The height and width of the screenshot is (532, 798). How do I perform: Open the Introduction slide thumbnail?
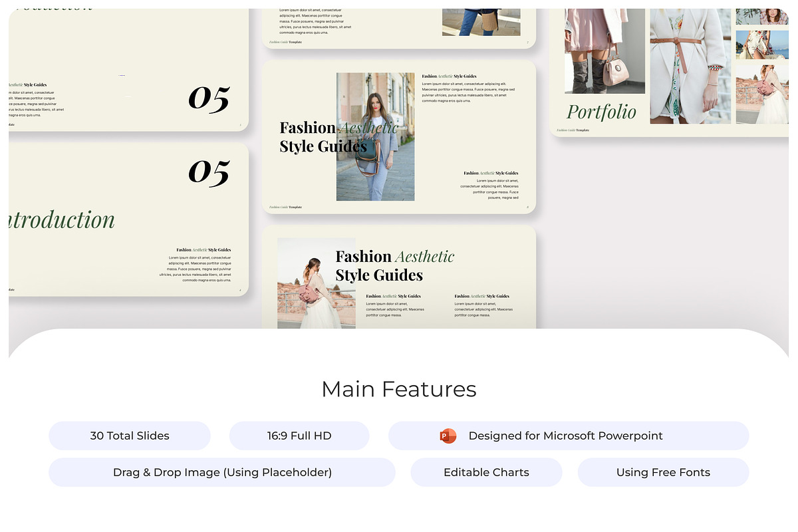128,219
